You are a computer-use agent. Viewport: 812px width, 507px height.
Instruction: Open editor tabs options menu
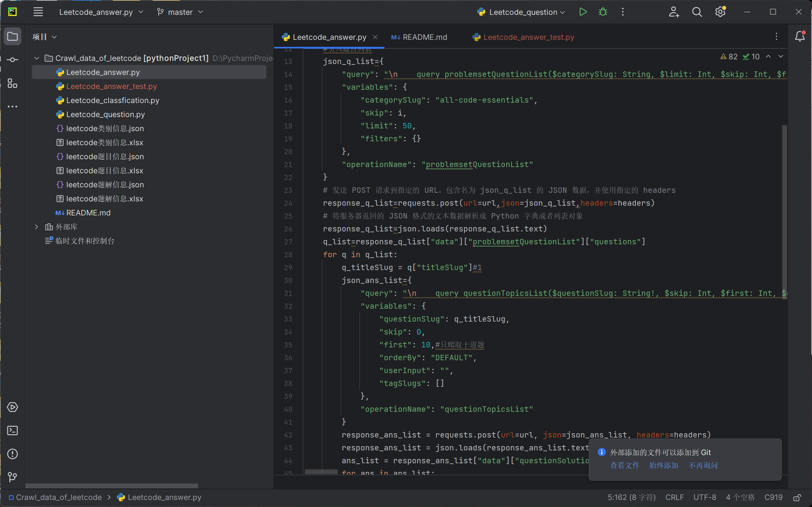pyautogui.click(x=777, y=36)
